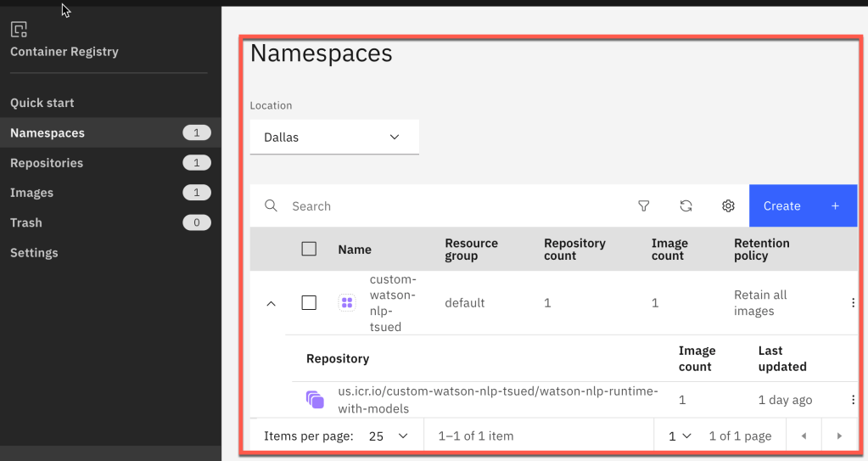Refresh the namespaces table
This screenshot has height=461, width=868.
pos(686,205)
